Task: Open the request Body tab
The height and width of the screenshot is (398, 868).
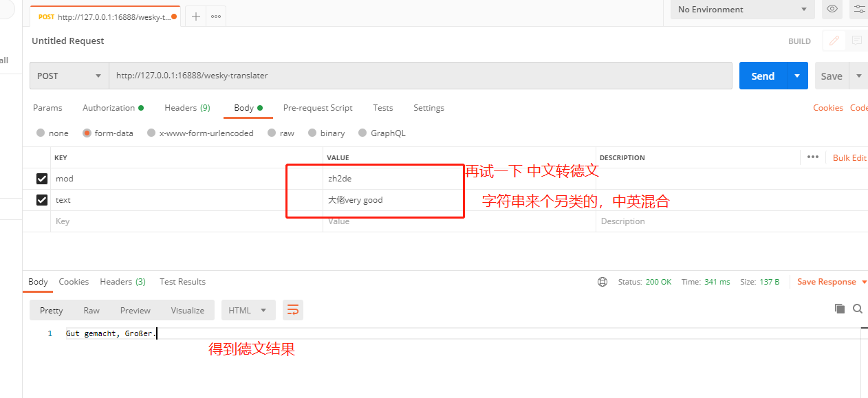Action: tap(248, 108)
